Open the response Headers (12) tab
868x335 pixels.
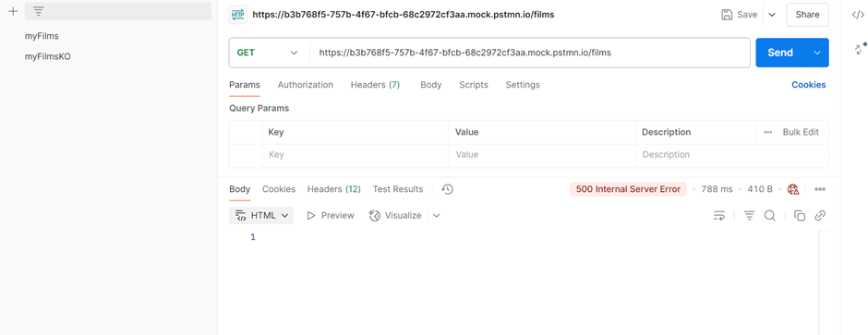[333, 189]
